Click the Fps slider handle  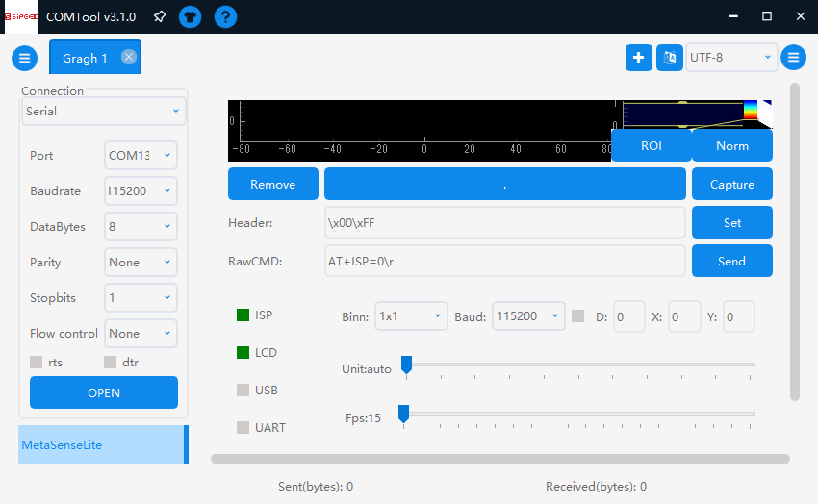pos(404,414)
